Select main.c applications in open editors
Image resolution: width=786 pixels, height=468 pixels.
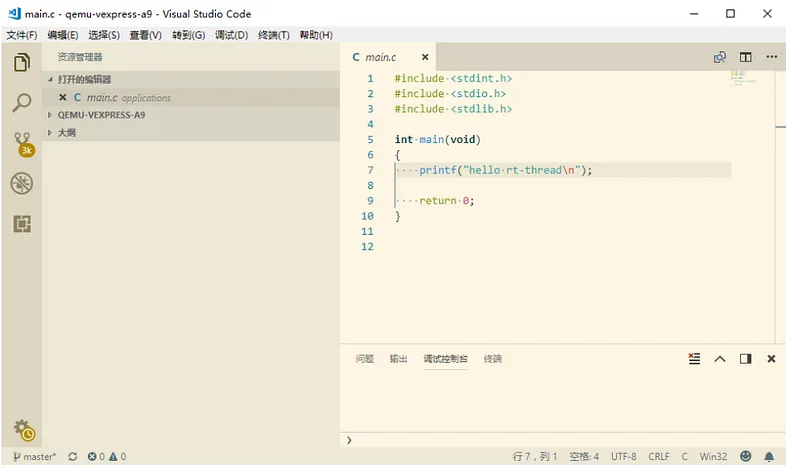pos(191,97)
